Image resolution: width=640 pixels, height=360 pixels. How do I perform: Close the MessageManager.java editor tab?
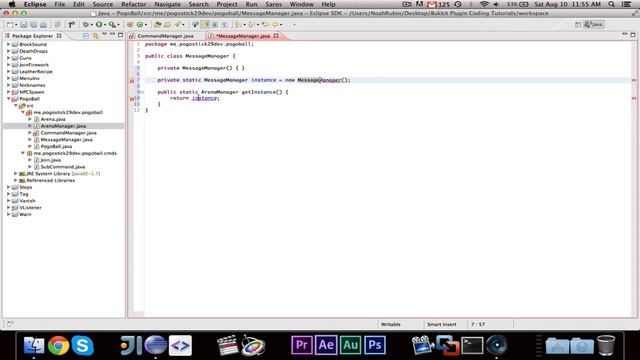coord(276,36)
